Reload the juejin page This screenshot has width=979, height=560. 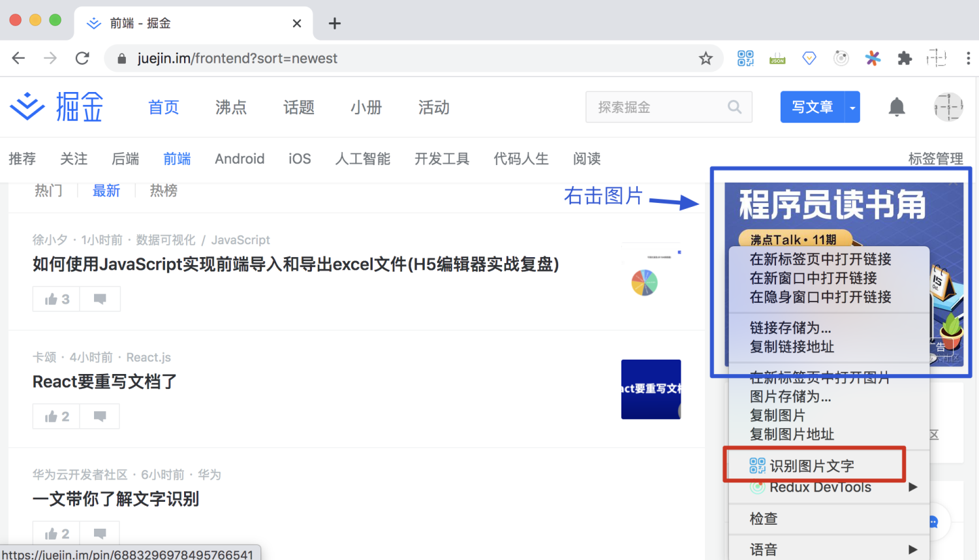coord(82,58)
